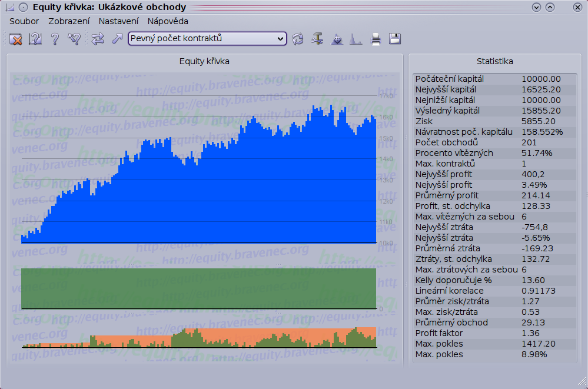The height and width of the screenshot is (389, 588).
Task: Open the Soubor menu
Action: point(24,21)
